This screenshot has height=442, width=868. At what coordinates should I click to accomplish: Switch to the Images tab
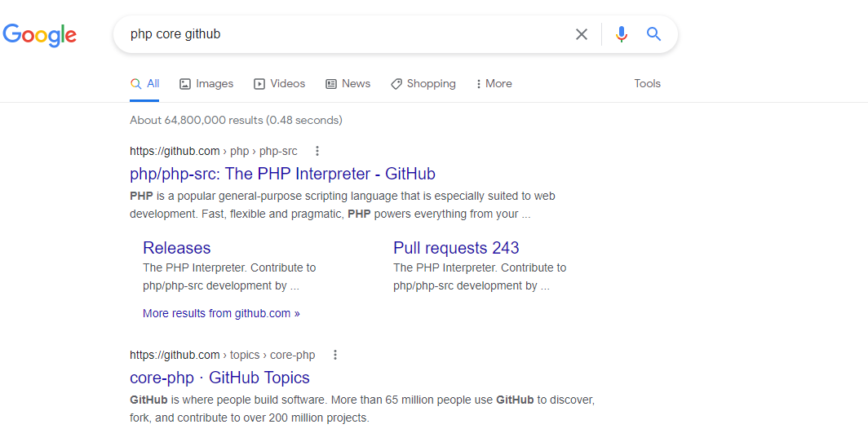click(x=206, y=84)
